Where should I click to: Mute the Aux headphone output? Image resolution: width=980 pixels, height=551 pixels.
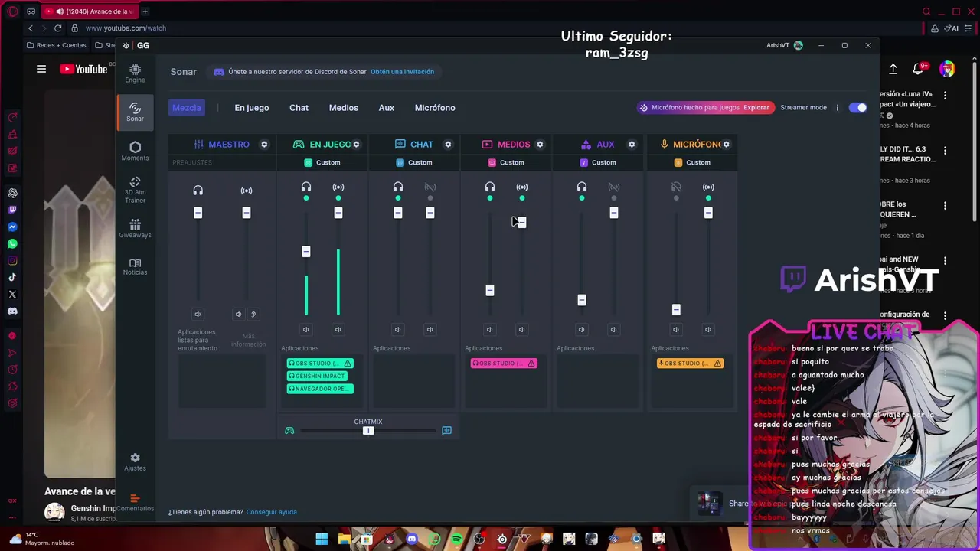click(581, 330)
